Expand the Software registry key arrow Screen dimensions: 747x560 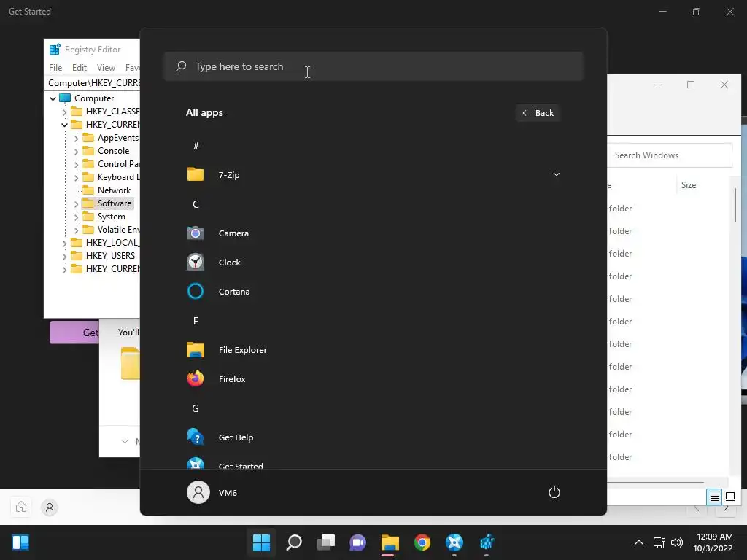click(x=76, y=204)
